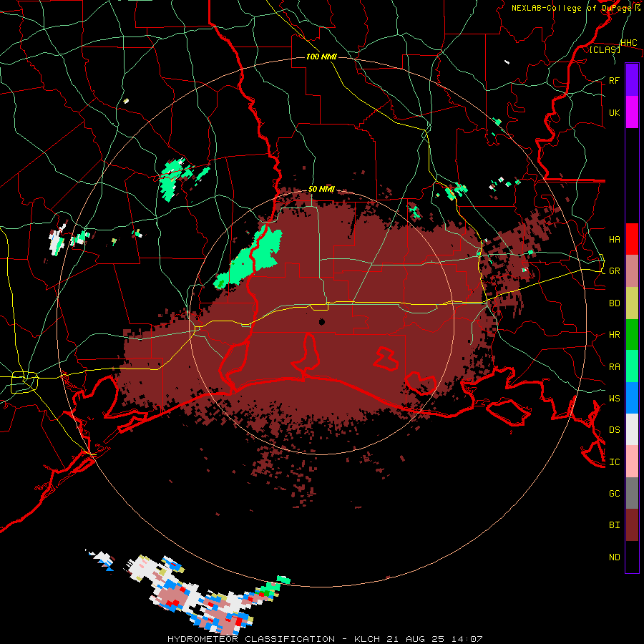Click the UK legend label
The width and height of the screenshot is (644, 644).
tap(614, 112)
